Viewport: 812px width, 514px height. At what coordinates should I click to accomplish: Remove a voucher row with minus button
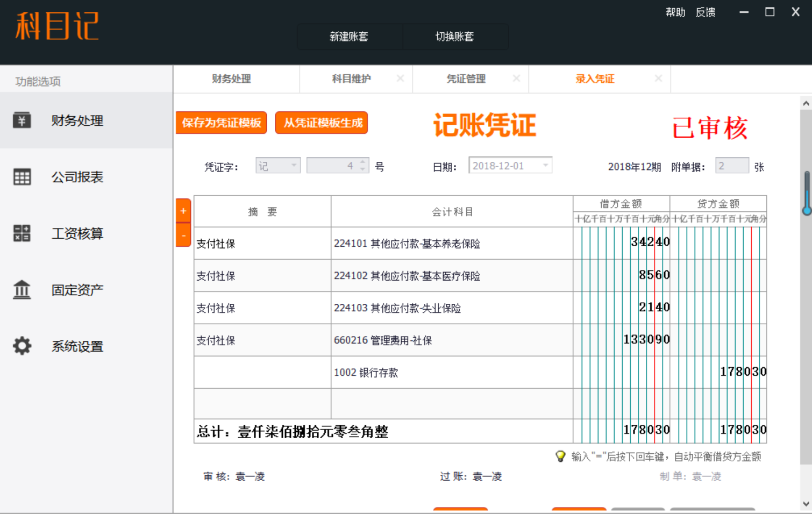pos(183,235)
